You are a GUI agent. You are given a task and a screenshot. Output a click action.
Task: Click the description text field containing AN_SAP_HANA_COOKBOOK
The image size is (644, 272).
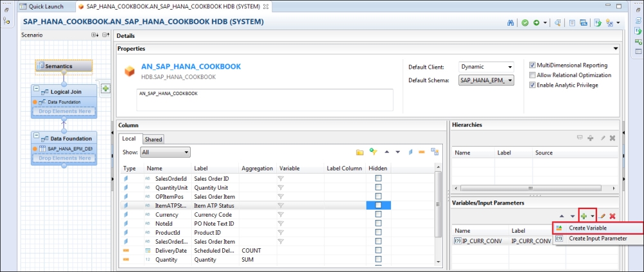pyautogui.click(x=265, y=100)
